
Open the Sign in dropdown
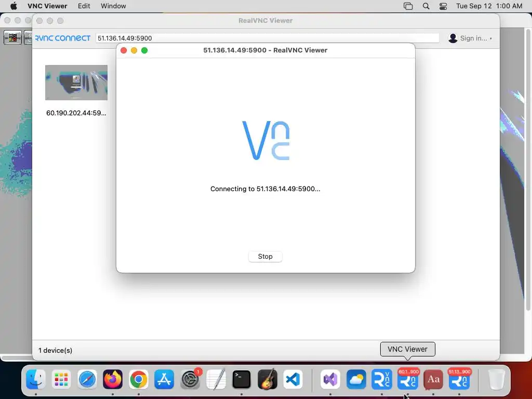476,38
